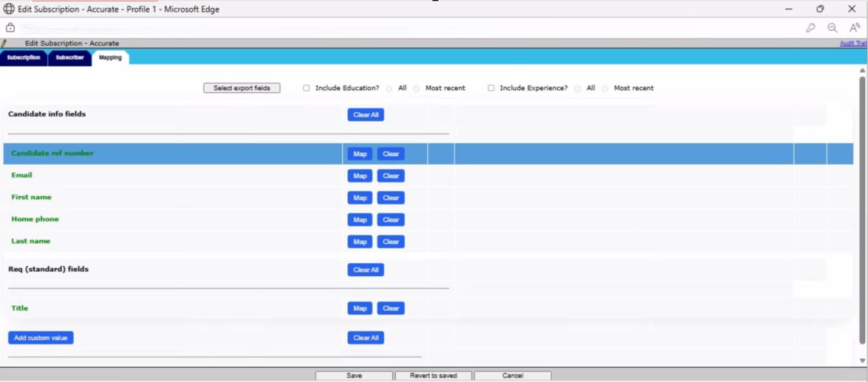Screen dimensions: 868x382
Task: Click the zoom out magnifier icon
Action: click(833, 28)
